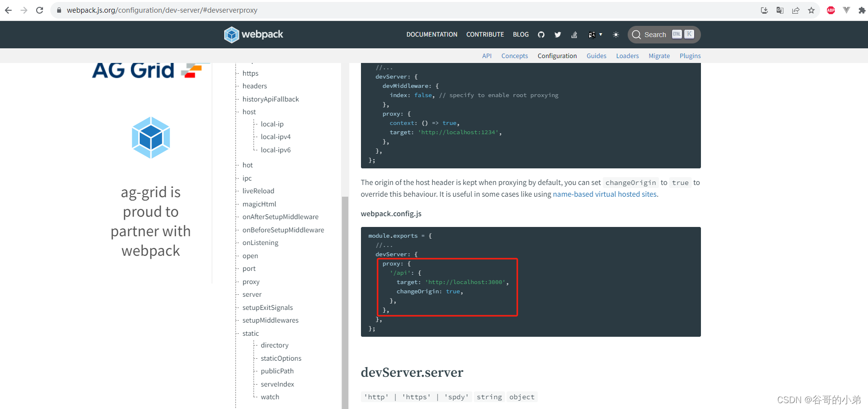Open the BLOG menu

pos(521,35)
